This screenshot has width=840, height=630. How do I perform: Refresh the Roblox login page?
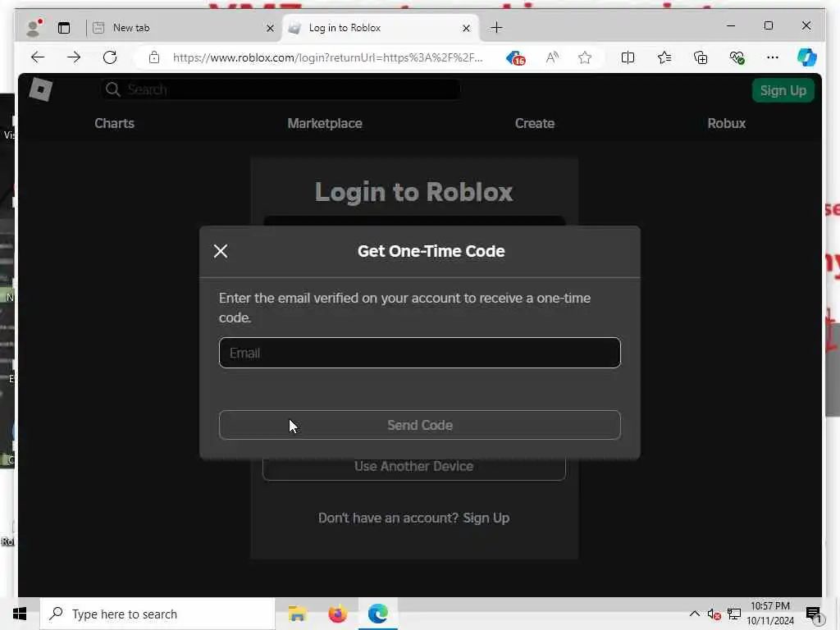[x=110, y=57]
